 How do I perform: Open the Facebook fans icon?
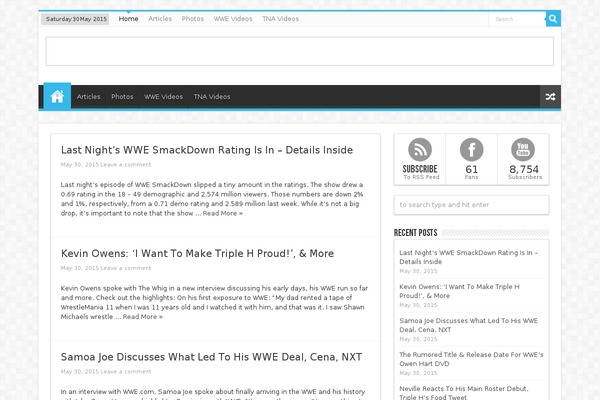[471, 149]
